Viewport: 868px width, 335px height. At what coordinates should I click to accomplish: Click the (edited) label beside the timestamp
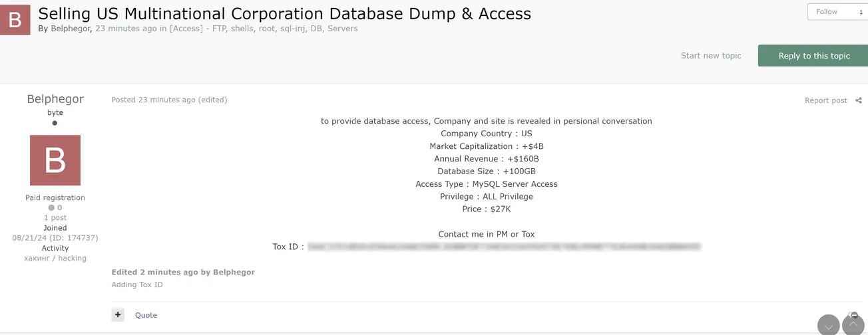pyautogui.click(x=212, y=100)
